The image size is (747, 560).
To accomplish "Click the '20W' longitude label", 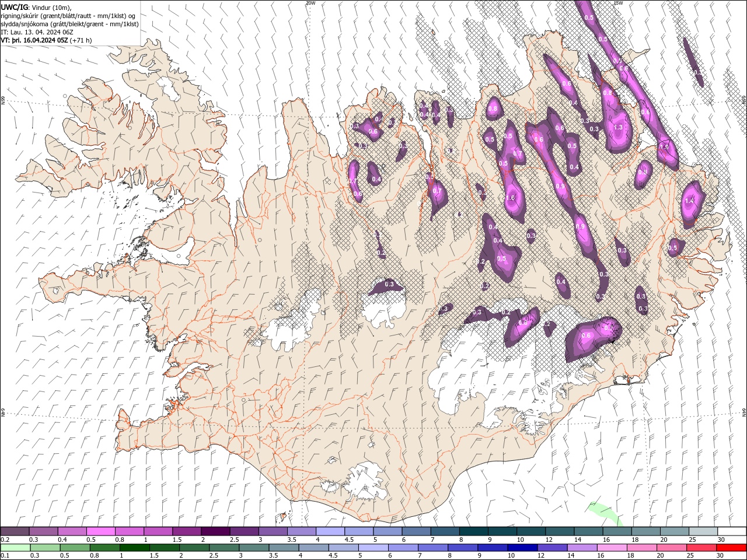I will pyautogui.click(x=310, y=3).
